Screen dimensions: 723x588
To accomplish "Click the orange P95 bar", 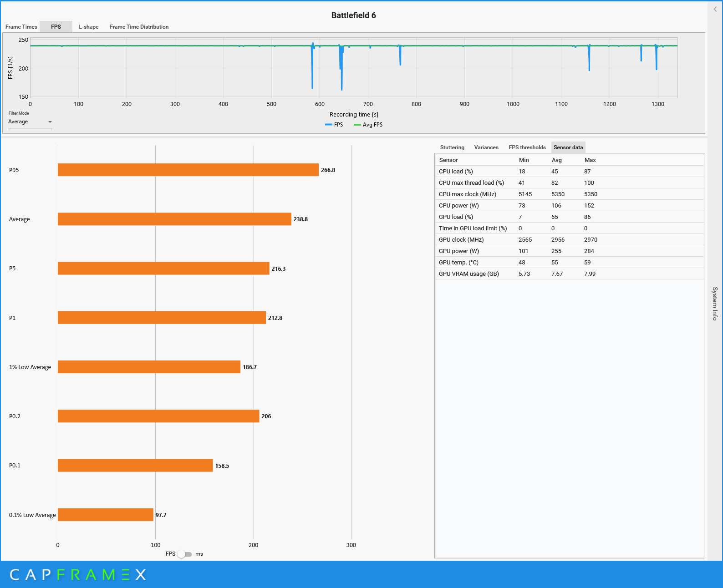I will (x=188, y=170).
